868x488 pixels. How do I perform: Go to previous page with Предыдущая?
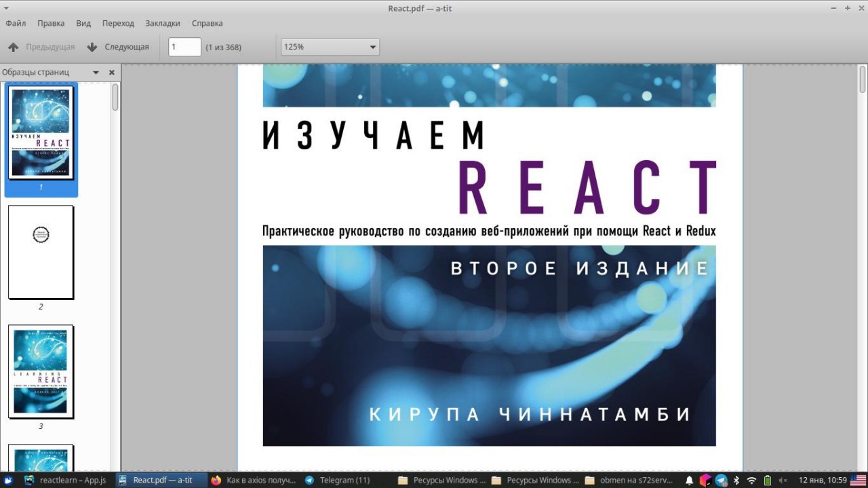click(41, 47)
